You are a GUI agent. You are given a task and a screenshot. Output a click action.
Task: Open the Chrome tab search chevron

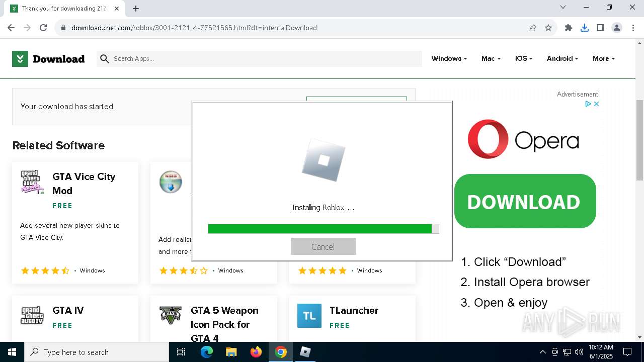563,7
